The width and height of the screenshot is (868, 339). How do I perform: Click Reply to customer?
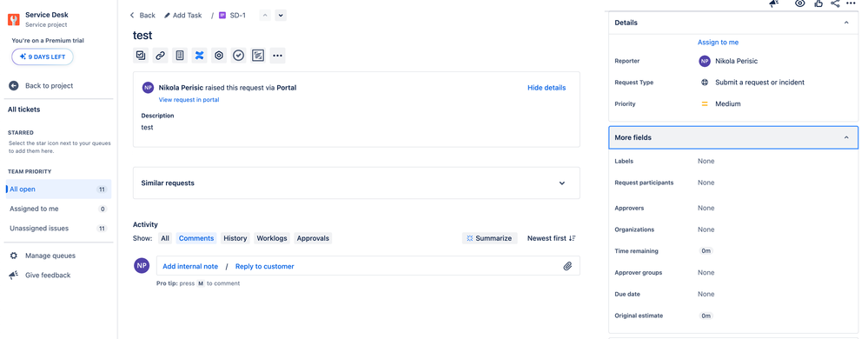tap(265, 267)
